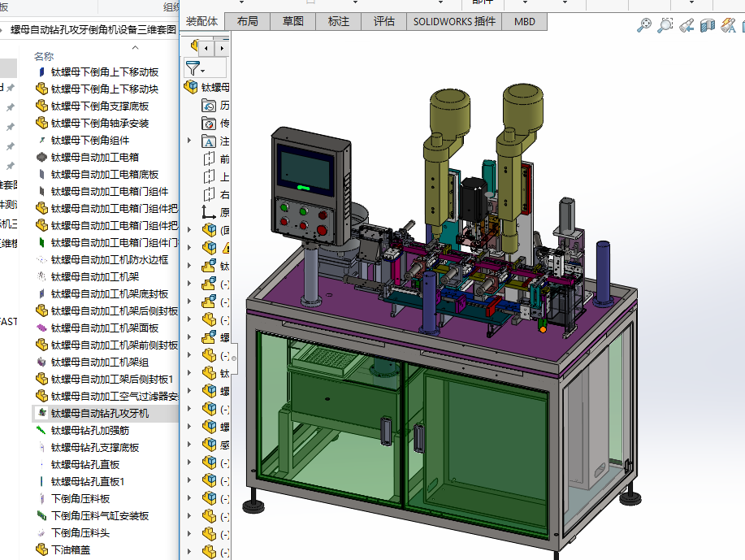Click the feature tree filter funnel icon

click(x=192, y=68)
